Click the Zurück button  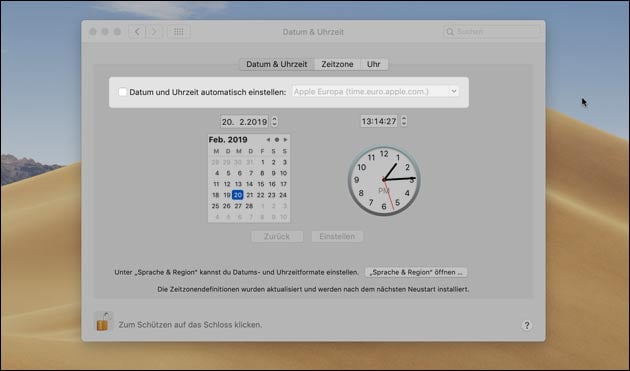[277, 236]
